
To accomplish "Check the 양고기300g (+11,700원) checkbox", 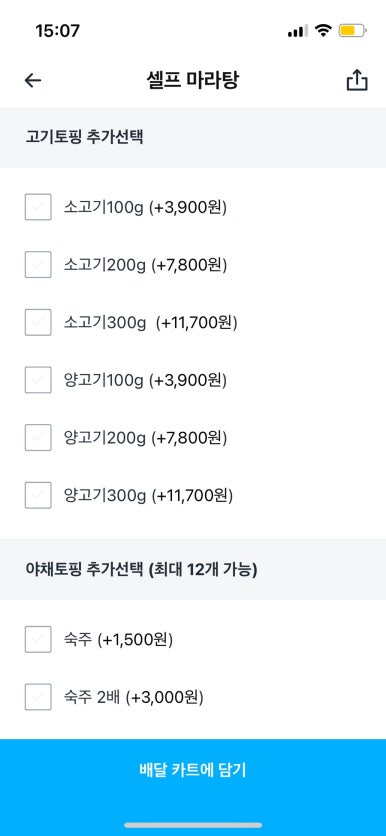I will (38, 495).
